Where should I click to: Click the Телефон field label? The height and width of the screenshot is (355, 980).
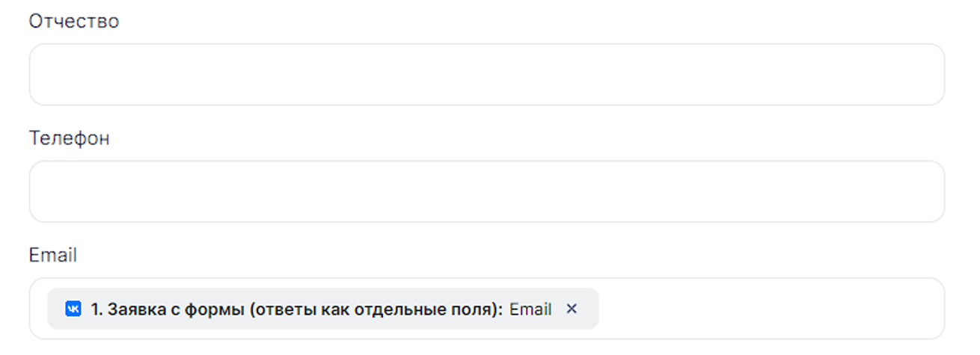click(69, 138)
